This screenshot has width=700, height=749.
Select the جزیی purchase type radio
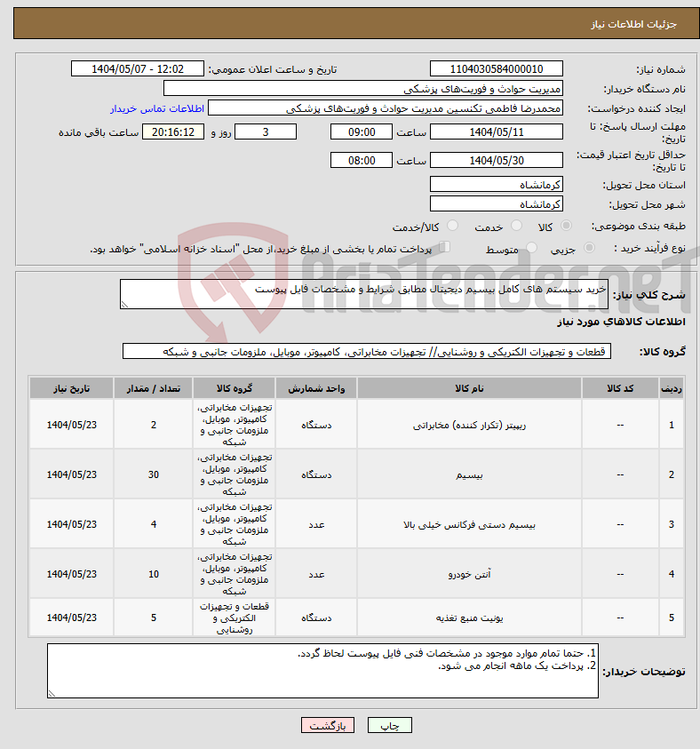589,247
